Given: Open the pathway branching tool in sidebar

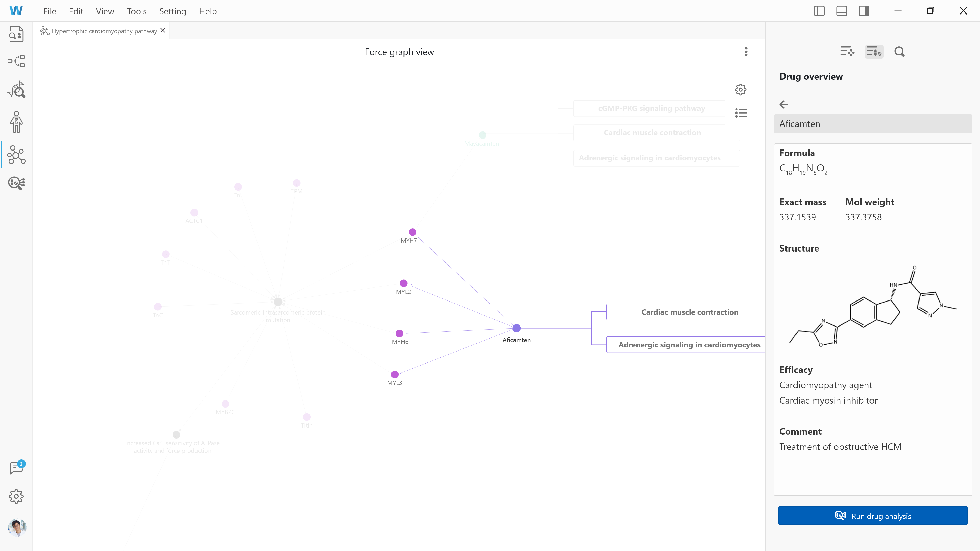Looking at the screenshot, I should coord(16,61).
